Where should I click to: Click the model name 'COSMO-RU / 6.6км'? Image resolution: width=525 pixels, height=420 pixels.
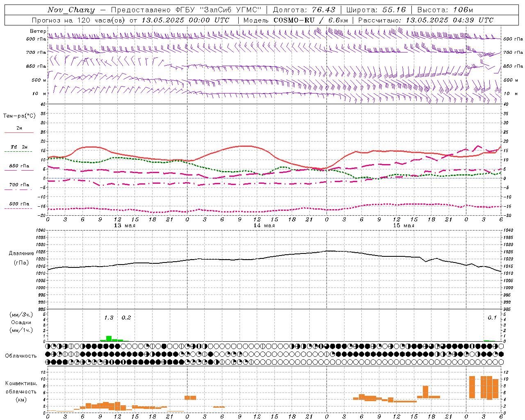tap(310, 20)
